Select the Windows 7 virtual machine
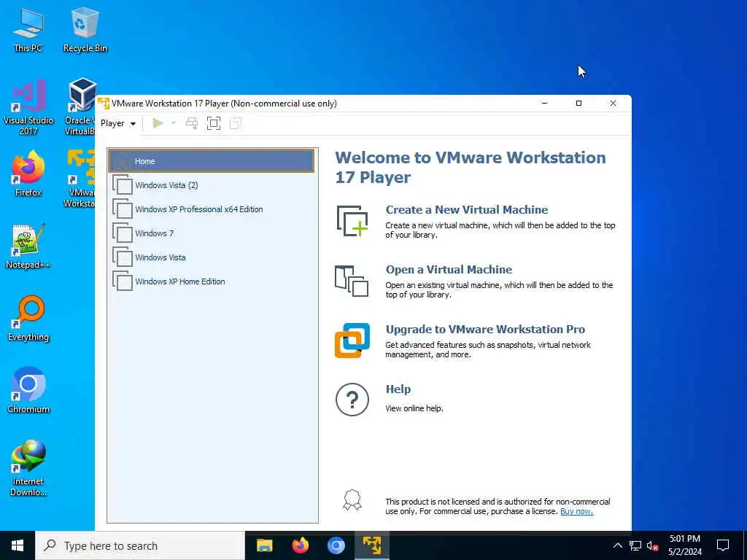The width and height of the screenshot is (747, 560). pyautogui.click(x=211, y=233)
